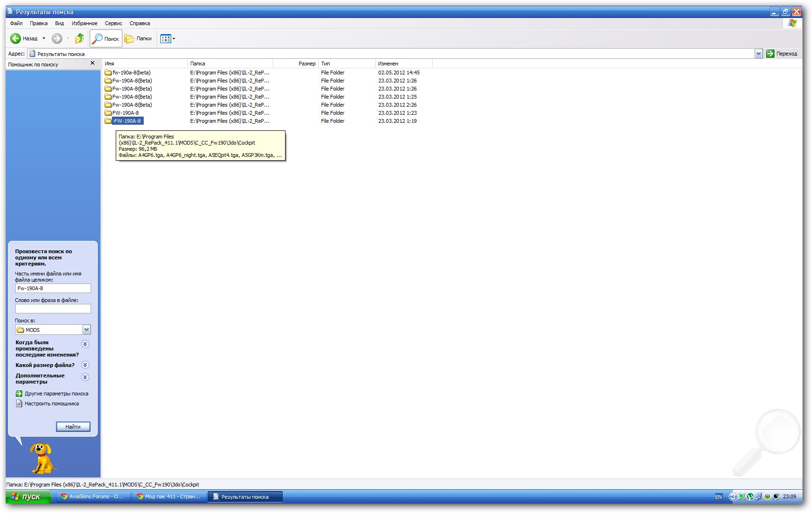Click the olive green round tray icon

(x=767, y=496)
